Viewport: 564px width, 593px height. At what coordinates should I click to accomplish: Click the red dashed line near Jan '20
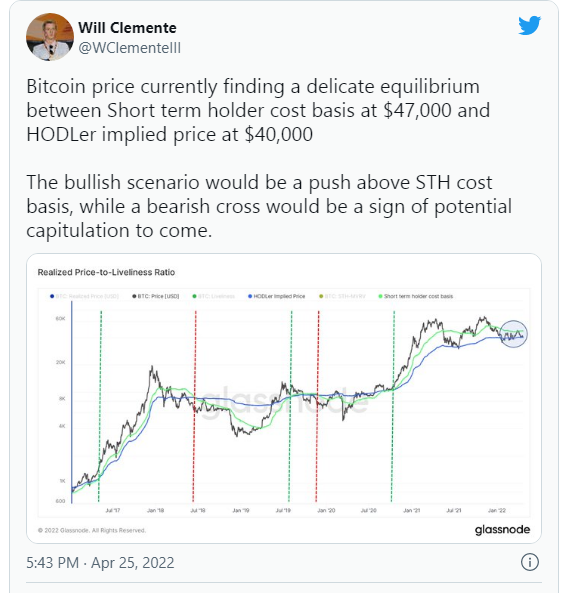[317, 407]
